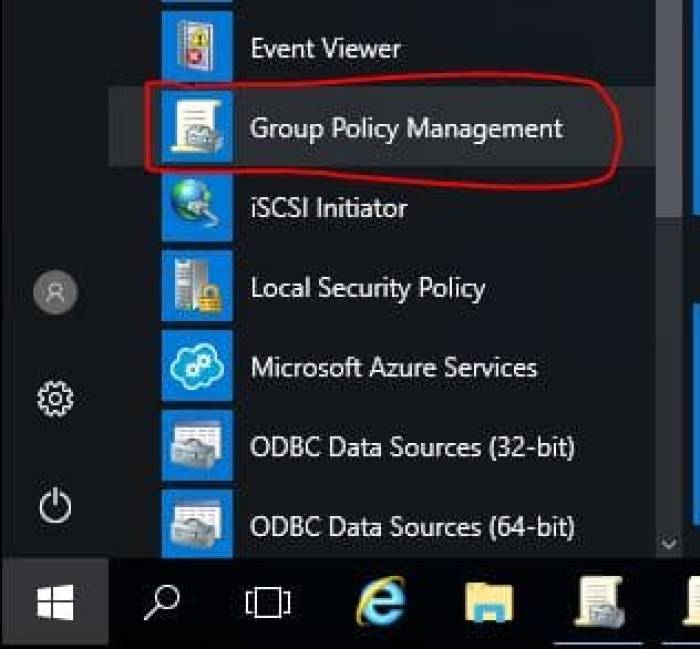Open Task View on the taskbar
The height and width of the screenshot is (649, 700).
[268, 602]
